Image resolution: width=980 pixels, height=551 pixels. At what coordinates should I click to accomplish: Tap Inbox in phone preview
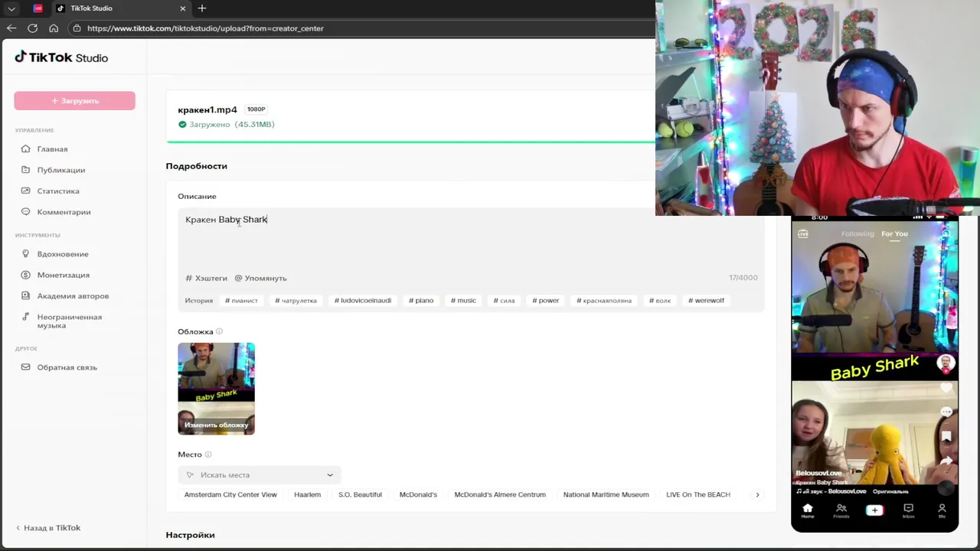click(908, 511)
